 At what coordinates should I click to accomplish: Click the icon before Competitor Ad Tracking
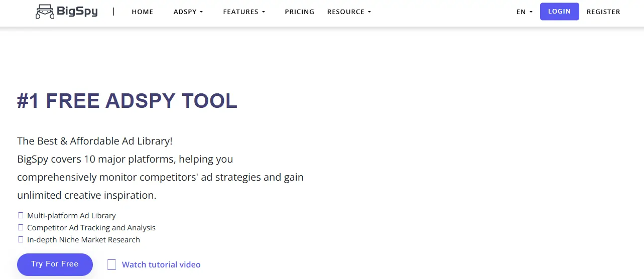(x=21, y=227)
